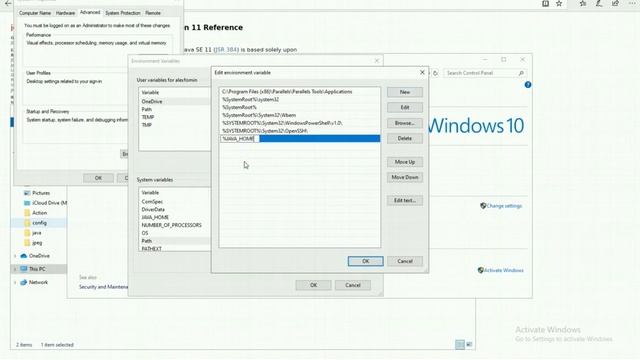Screen dimensions: 640x360
Task: Click Edit button in path editor dialog
Action: point(404,107)
